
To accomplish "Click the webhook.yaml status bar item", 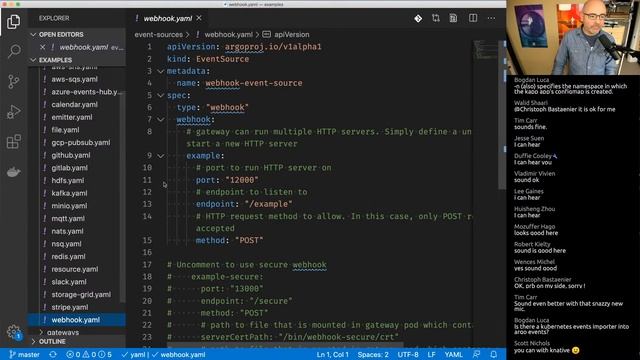I will (x=178, y=354).
